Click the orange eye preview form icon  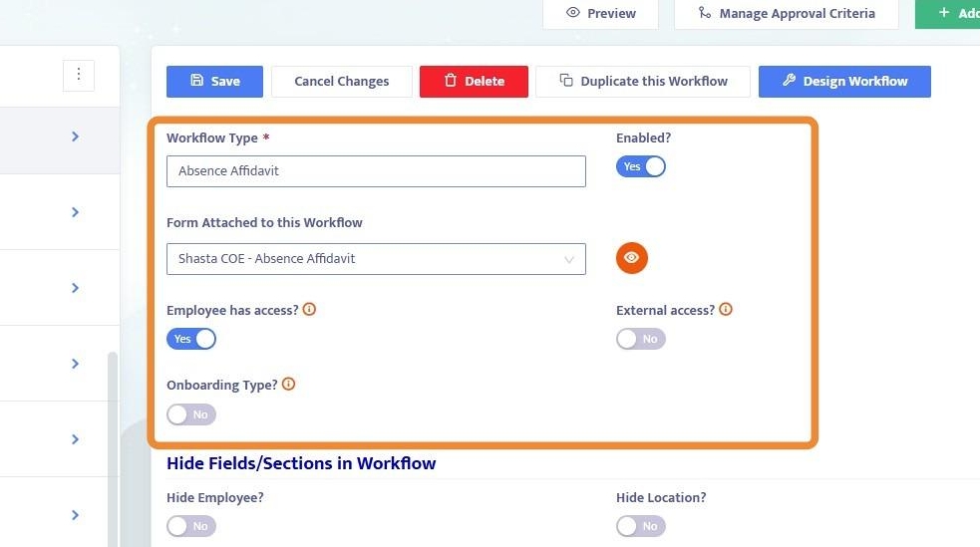[631, 258]
